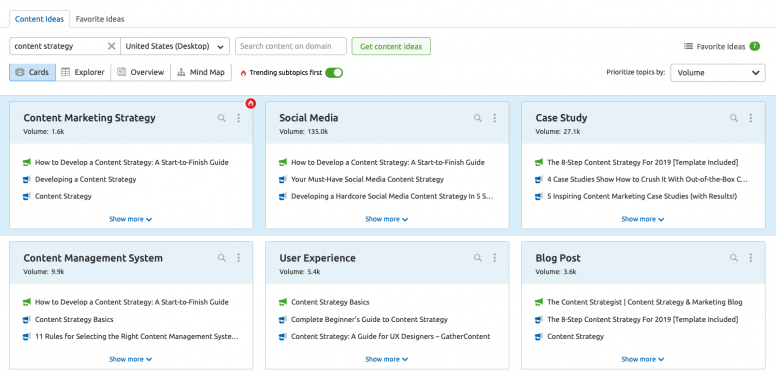Viewport: 776px width, 379px height.
Task: Clear the content strategy keyword with X
Action: pos(112,46)
